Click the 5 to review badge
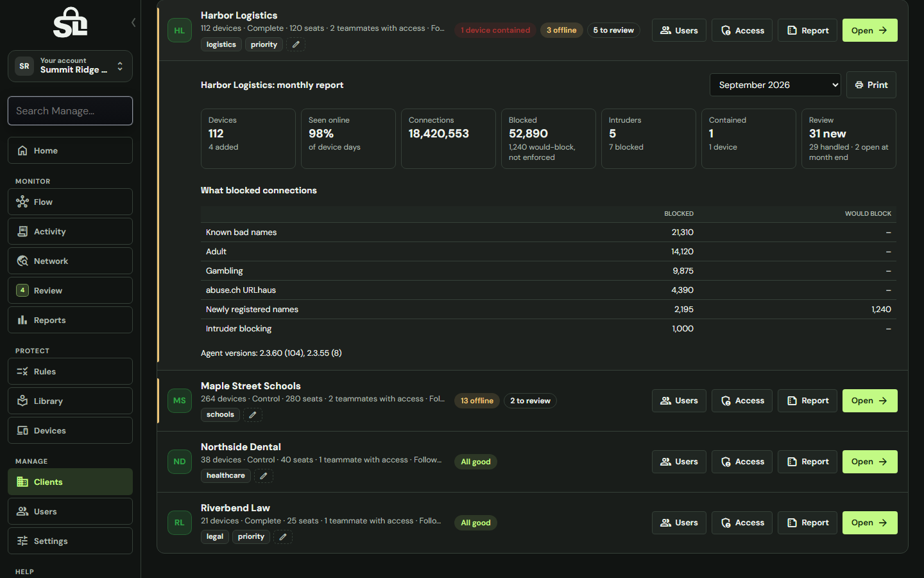 pyautogui.click(x=613, y=30)
